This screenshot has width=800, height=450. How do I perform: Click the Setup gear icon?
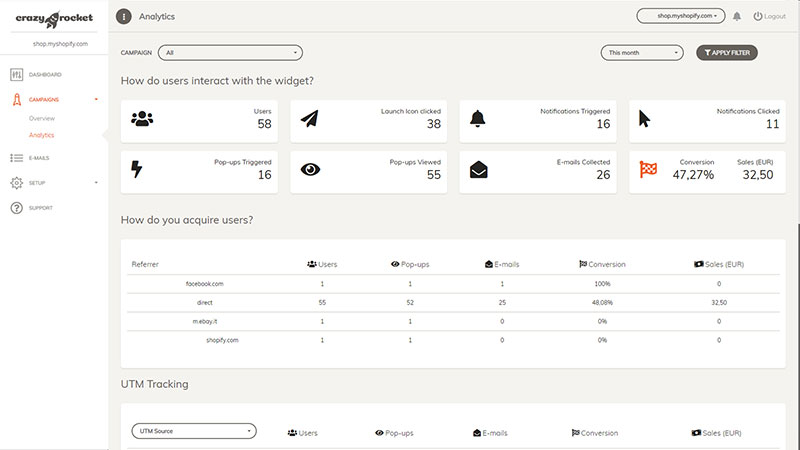(x=16, y=183)
